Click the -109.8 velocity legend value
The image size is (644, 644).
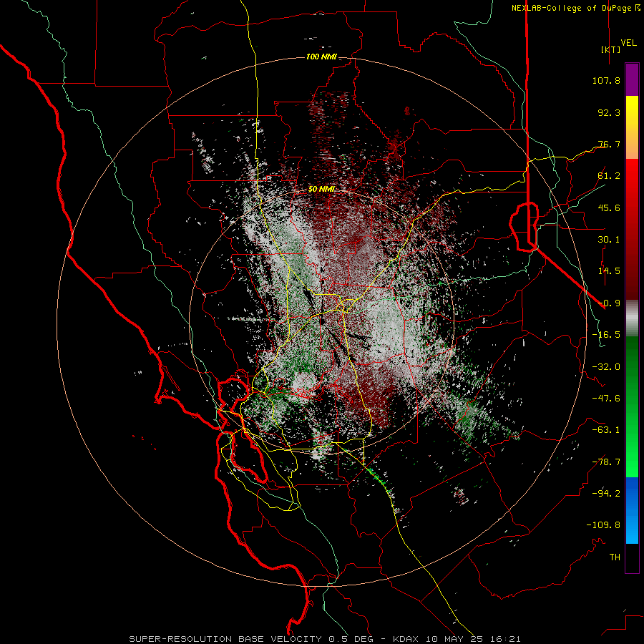(x=603, y=525)
